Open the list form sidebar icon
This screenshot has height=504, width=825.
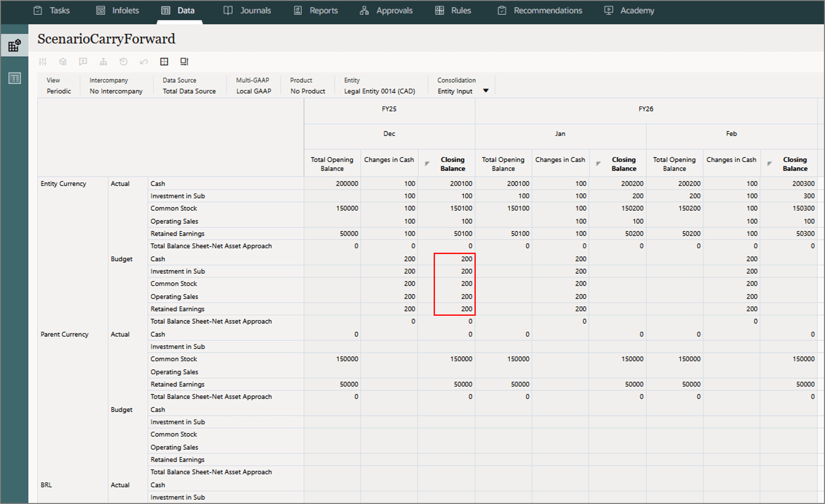pyautogui.click(x=14, y=78)
